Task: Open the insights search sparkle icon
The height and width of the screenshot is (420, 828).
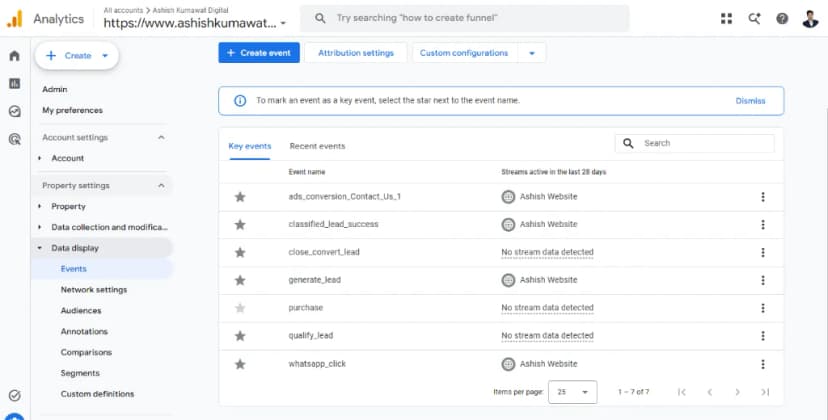Action: [755, 18]
